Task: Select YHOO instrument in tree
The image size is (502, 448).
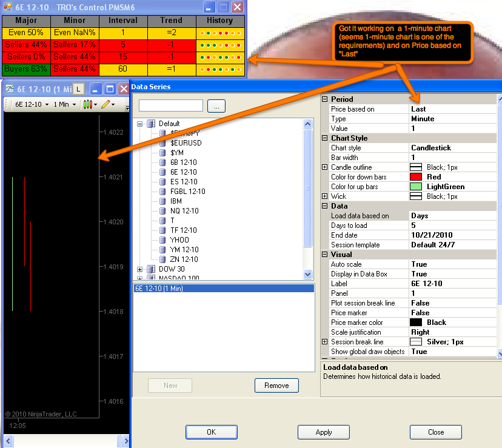Action: [179, 240]
